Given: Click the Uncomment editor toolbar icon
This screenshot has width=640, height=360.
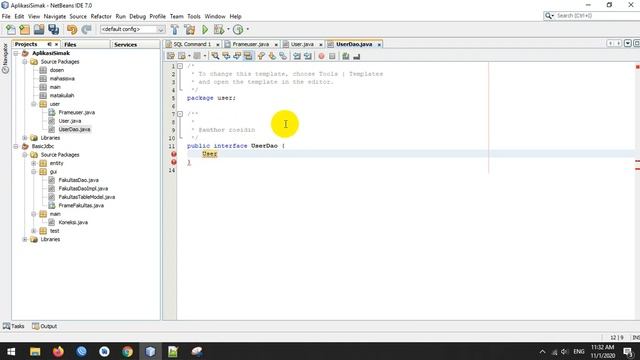Looking at the screenshot, I should pyautogui.click(x=357, y=56).
